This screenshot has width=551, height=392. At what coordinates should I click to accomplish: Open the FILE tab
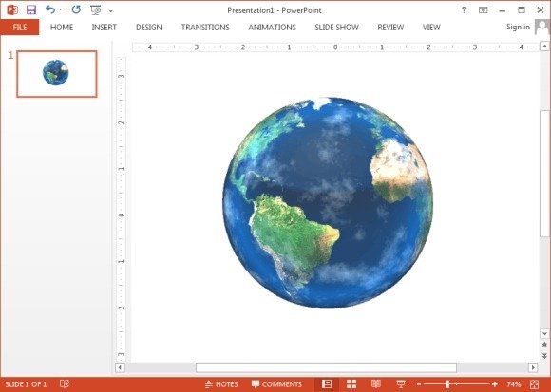[x=20, y=28]
